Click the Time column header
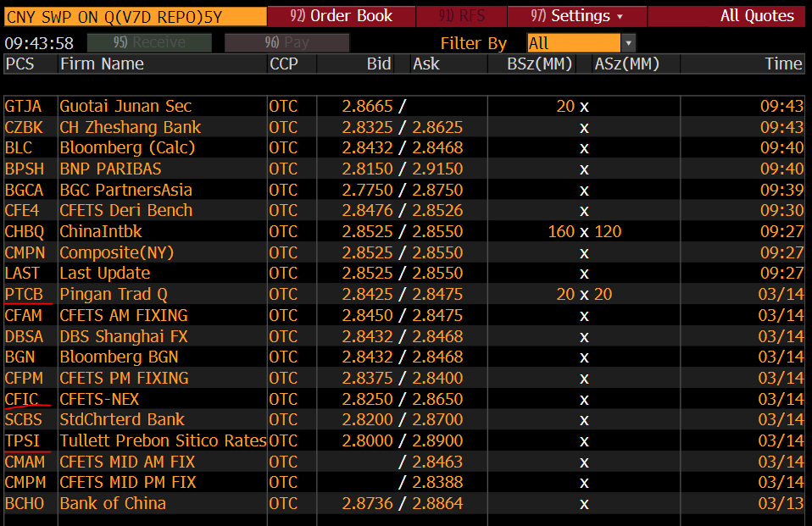The height and width of the screenshot is (526, 812). tap(783, 64)
